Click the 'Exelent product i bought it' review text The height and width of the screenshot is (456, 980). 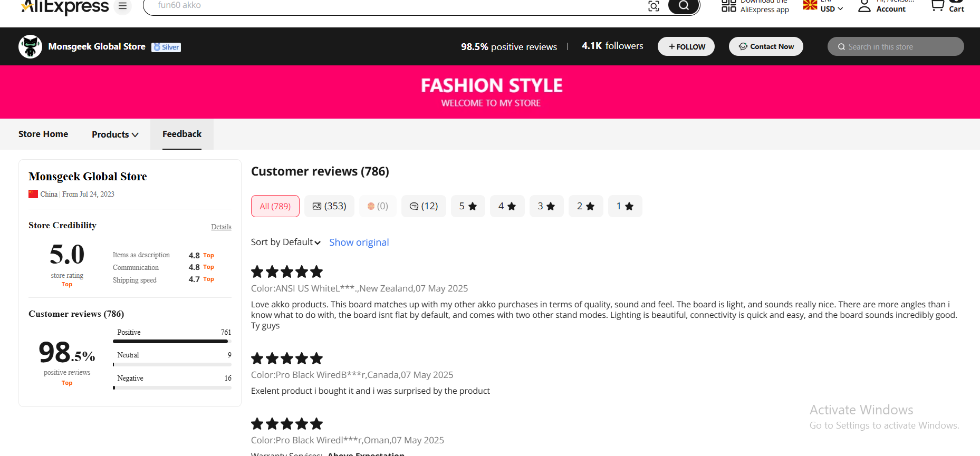click(x=370, y=391)
